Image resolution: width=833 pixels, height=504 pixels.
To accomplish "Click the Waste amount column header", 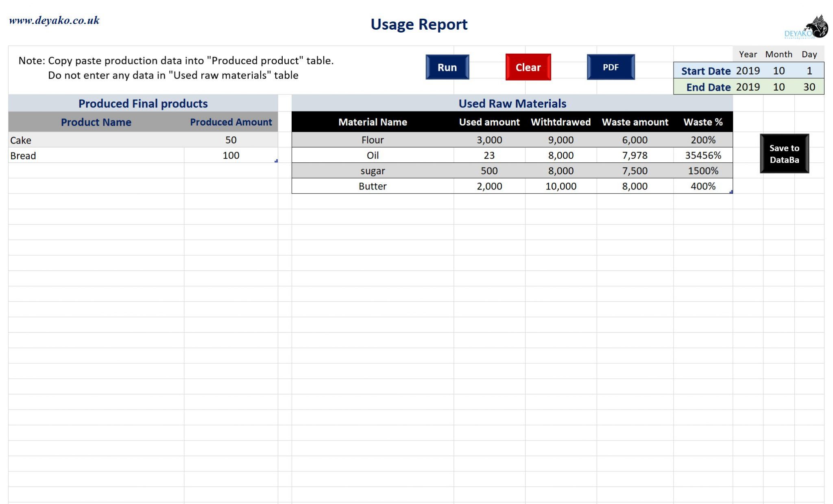I will point(635,122).
